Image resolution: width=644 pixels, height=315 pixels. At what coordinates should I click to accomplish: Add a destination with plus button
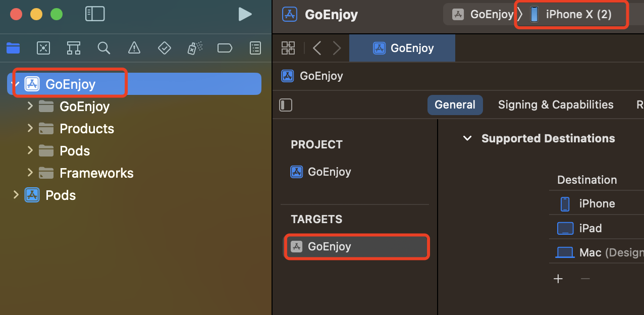tap(558, 279)
